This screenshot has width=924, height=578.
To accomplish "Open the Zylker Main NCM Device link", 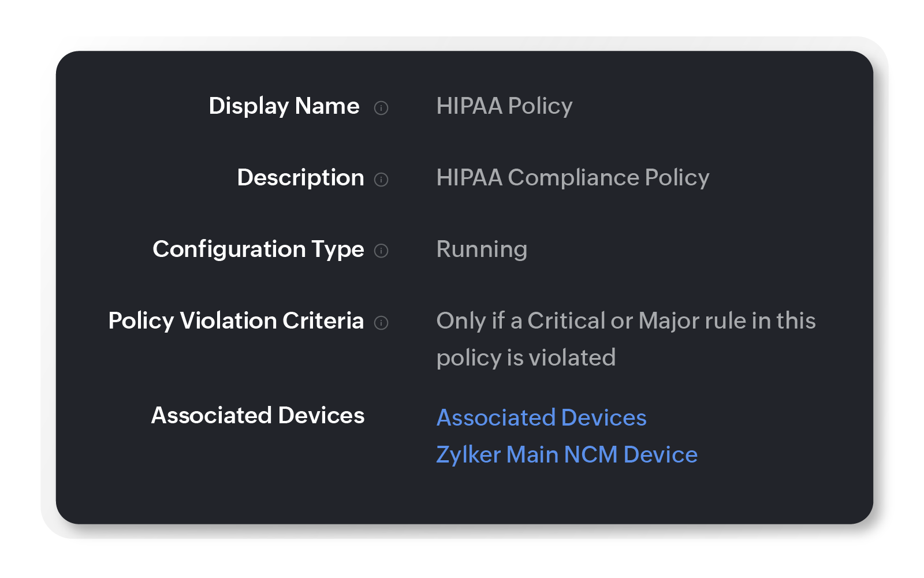I will tap(567, 454).
